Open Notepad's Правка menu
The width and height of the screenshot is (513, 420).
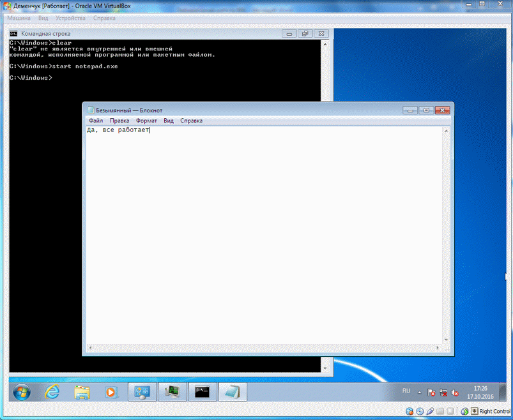119,121
